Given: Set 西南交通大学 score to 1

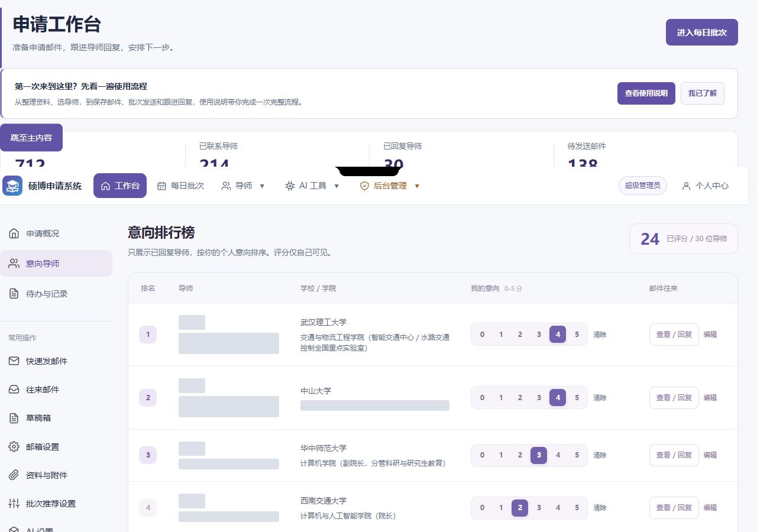Looking at the screenshot, I should tap(501, 508).
